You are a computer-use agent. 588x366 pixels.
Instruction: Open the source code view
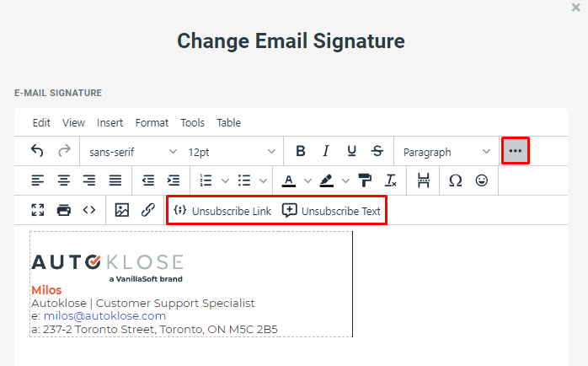(89, 211)
